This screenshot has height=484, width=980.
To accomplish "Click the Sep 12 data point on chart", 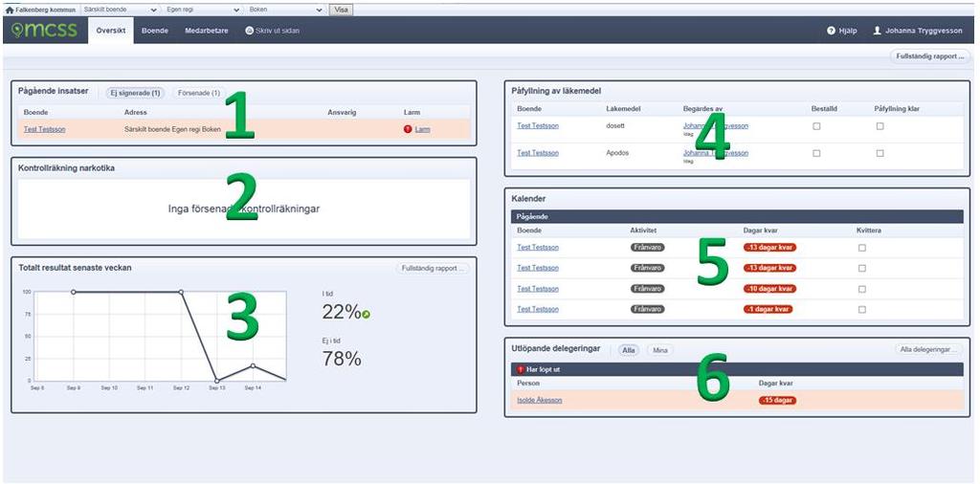I will [181, 292].
